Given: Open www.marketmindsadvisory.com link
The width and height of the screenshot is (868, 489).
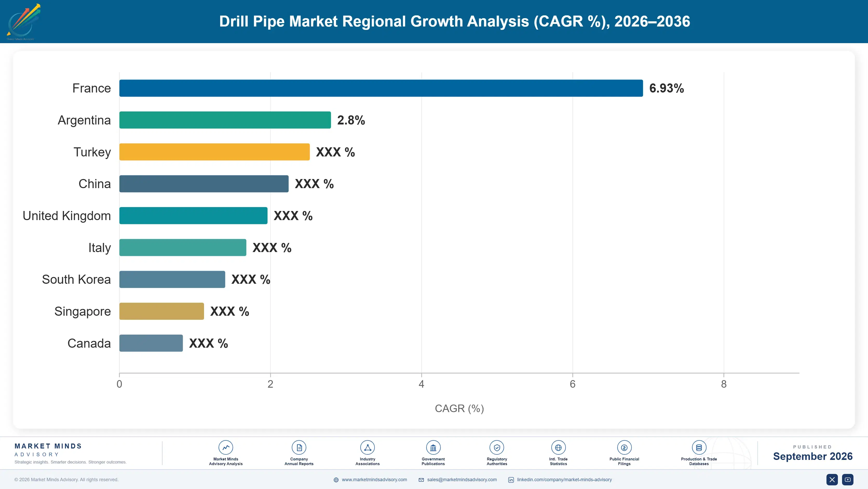Looking at the screenshot, I should (374, 480).
